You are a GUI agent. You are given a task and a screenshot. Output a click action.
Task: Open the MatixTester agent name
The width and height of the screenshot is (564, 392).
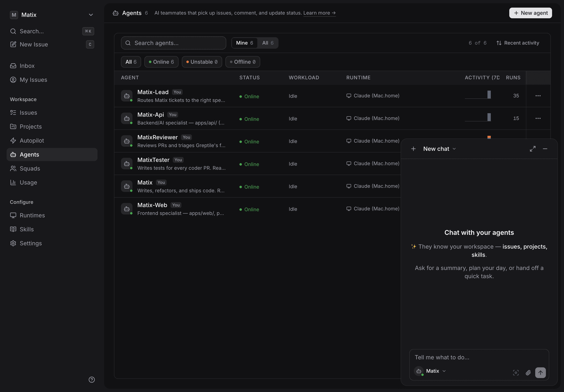click(153, 160)
